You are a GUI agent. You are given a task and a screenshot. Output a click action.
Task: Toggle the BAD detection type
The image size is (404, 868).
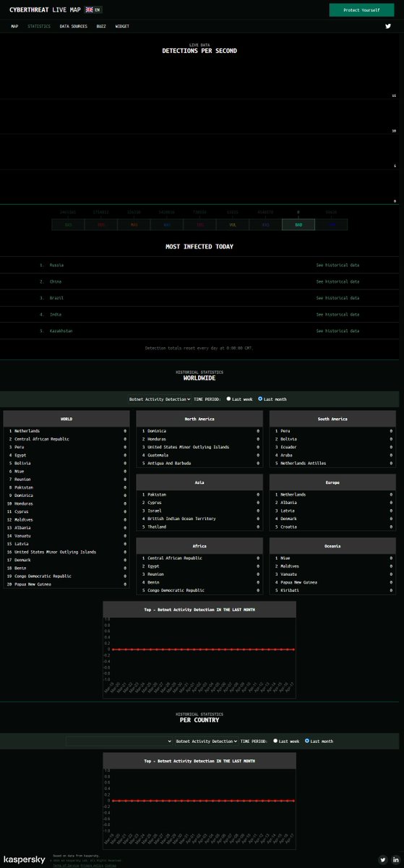point(298,225)
